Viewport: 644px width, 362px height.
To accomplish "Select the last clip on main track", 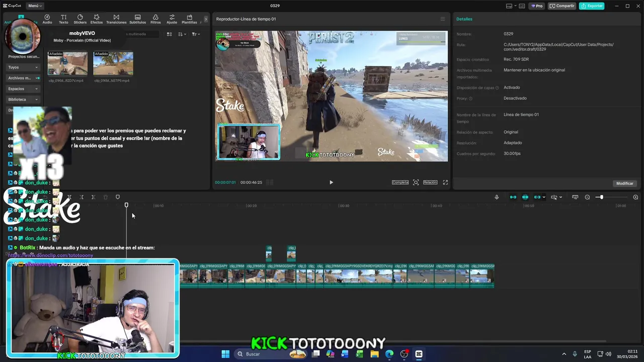I will pyautogui.click(x=482, y=276).
